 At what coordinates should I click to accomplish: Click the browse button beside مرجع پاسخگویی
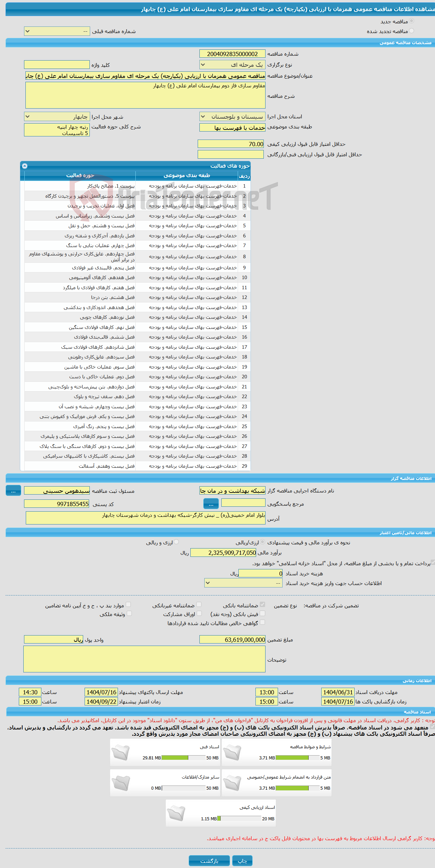coord(211,504)
